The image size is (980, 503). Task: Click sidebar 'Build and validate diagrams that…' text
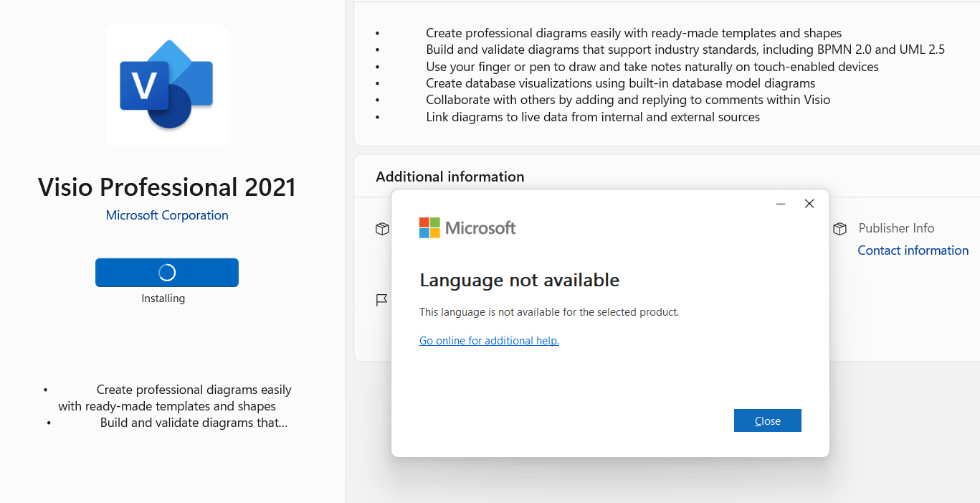[194, 423]
